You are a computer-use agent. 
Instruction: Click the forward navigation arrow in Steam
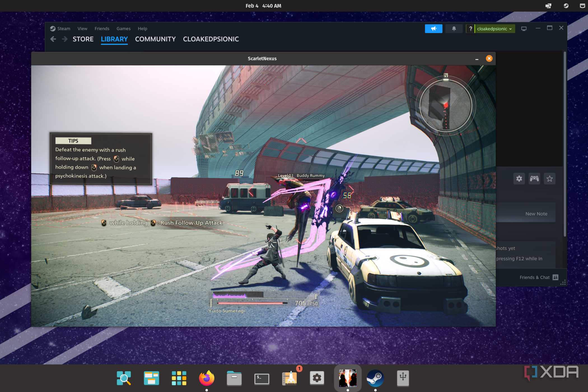point(65,39)
